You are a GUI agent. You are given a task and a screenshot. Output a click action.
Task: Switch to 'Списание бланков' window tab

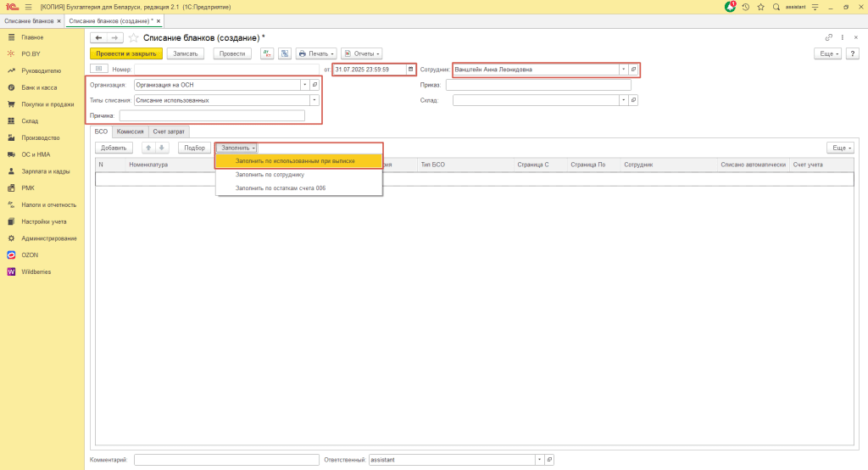29,21
